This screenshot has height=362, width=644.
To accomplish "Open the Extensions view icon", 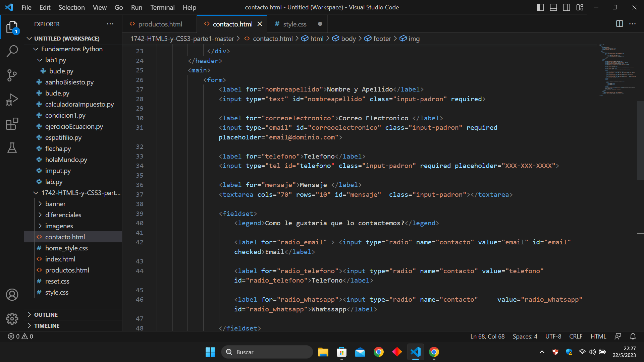I will tap(12, 124).
